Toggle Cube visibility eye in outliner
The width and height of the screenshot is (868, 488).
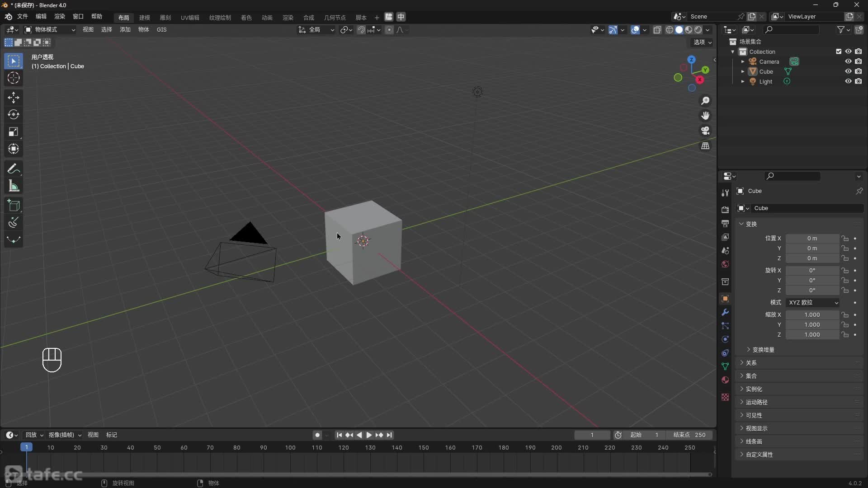click(x=848, y=71)
